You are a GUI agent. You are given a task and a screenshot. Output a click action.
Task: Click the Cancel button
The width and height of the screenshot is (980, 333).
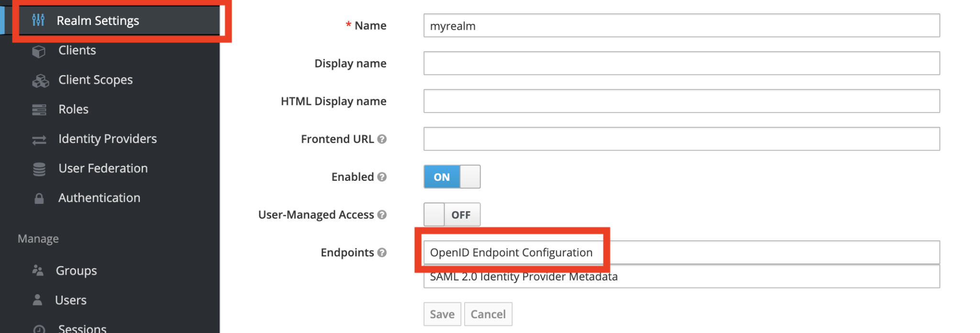pyautogui.click(x=488, y=314)
